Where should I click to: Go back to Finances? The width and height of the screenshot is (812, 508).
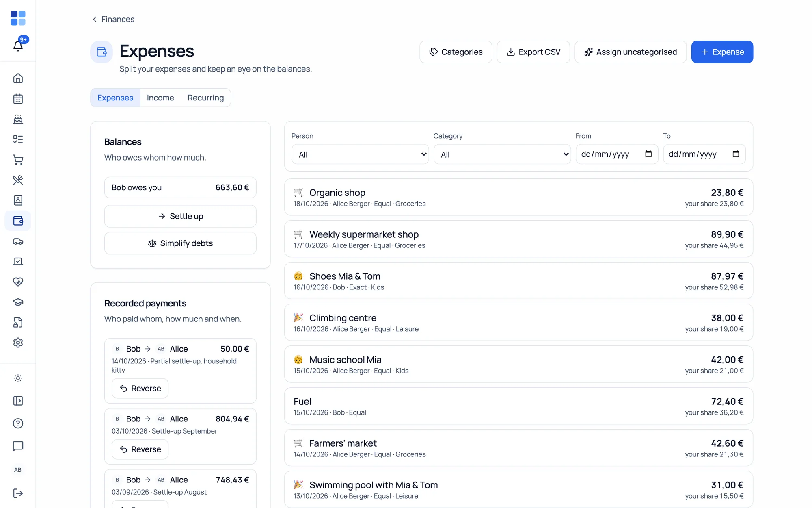(113, 19)
